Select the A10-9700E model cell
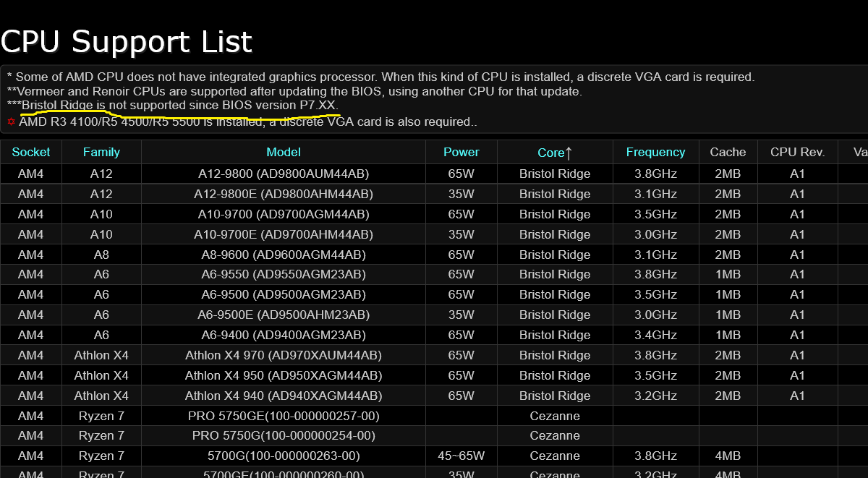Viewport: 868px width, 478px height. 283,234
